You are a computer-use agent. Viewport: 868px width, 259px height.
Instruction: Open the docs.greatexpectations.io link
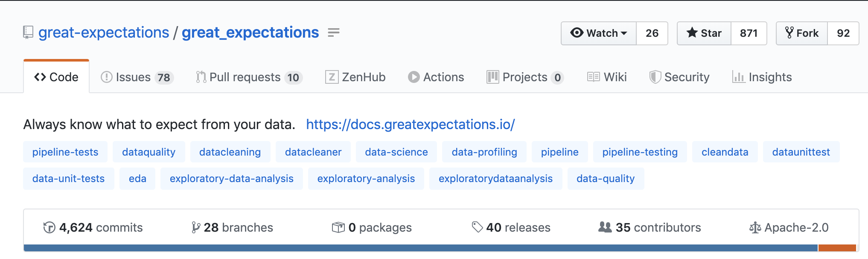click(x=411, y=124)
